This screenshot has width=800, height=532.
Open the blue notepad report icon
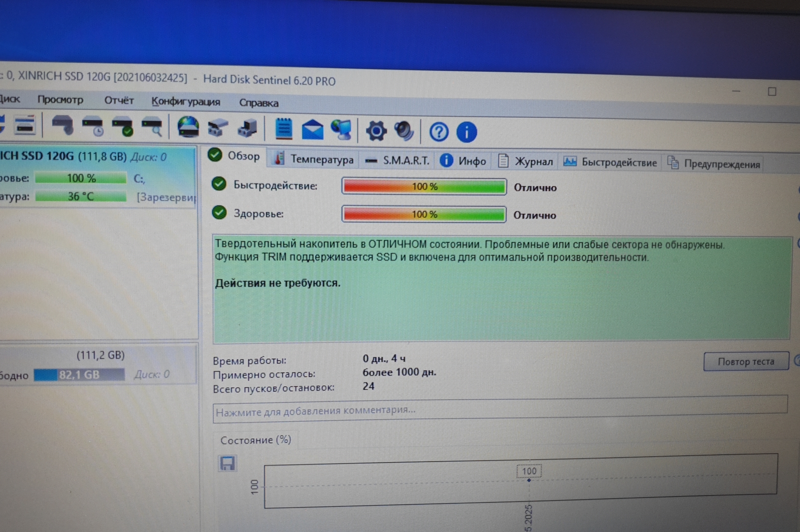tap(283, 129)
